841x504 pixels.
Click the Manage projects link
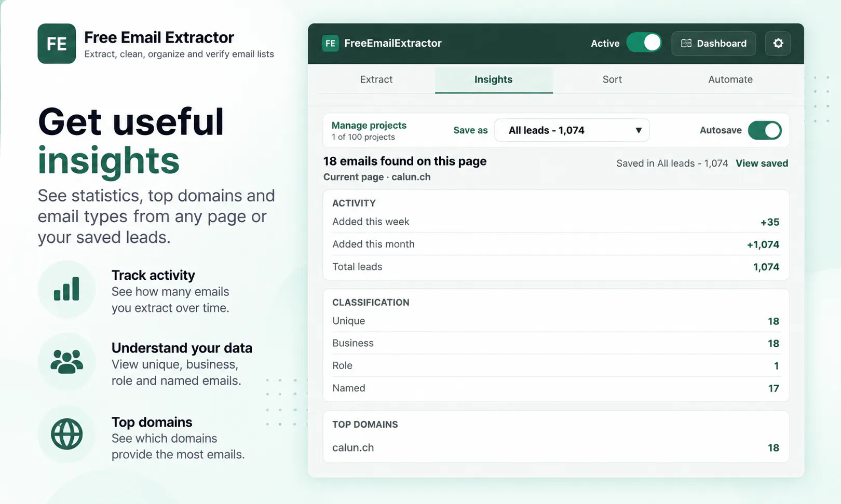pyautogui.click(x=369, y=125)
